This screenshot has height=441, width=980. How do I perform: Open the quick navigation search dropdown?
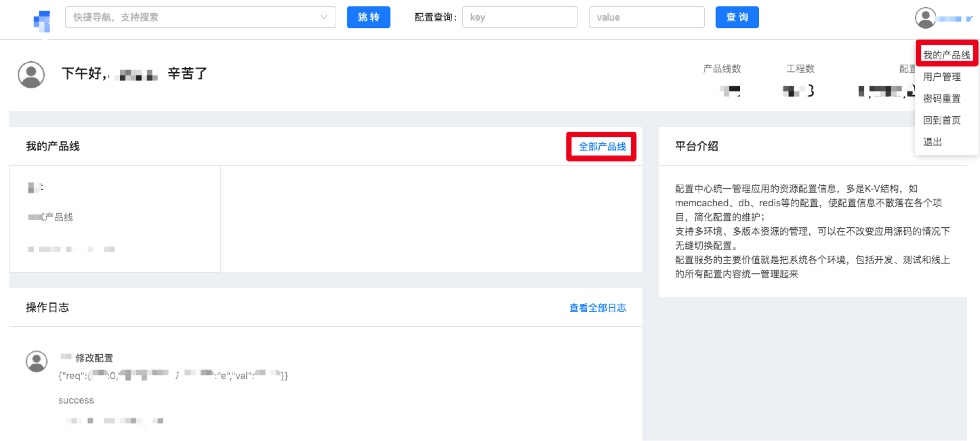point(200,17)
